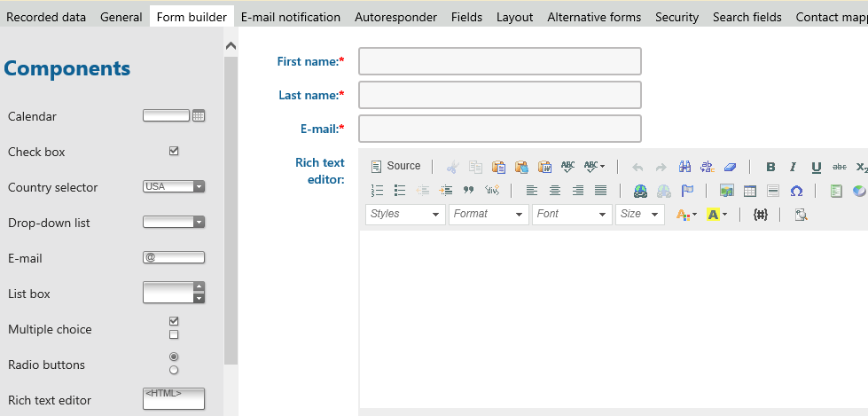Select the top Radio buttons component option
The image size is (868, 416).
(x=174, y=357)
